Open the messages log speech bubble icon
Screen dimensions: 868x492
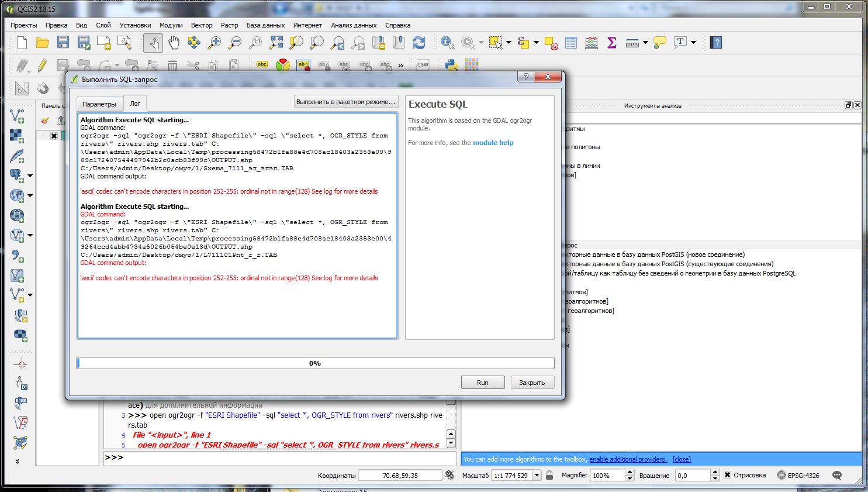(x=837, y=476)
